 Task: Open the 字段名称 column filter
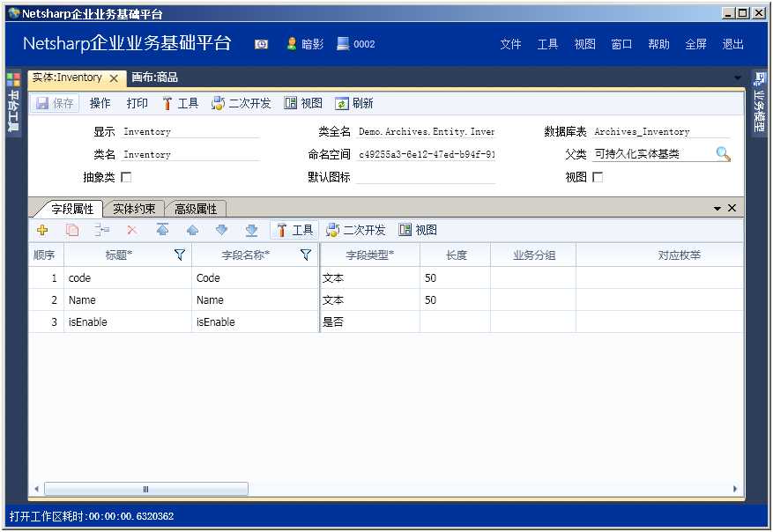(x=306, y=255)
